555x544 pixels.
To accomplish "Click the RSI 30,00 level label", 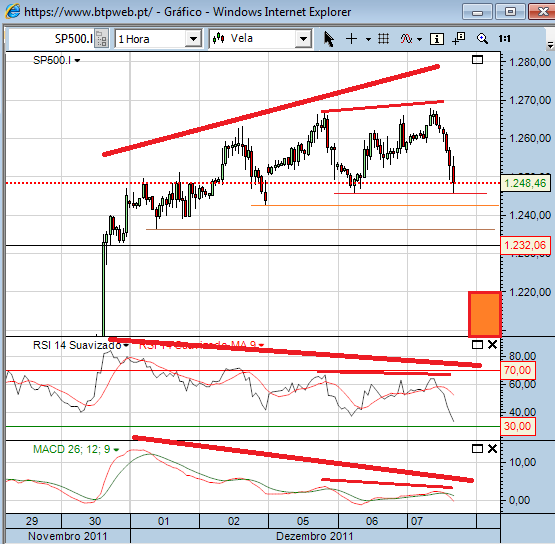I will pyautogui.click(x=517, y=426).
